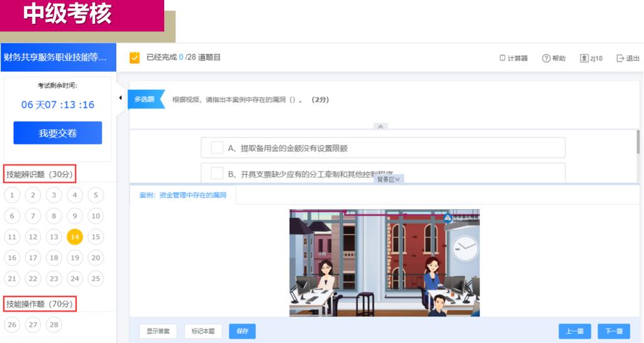Image resolution: width=644 pixels, height=343 pixels.
Task: Open the calculator (计算器) tool
Action: point(503,58)
